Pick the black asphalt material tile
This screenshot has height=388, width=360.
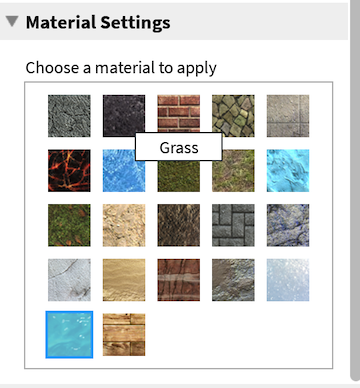(124, 116)
